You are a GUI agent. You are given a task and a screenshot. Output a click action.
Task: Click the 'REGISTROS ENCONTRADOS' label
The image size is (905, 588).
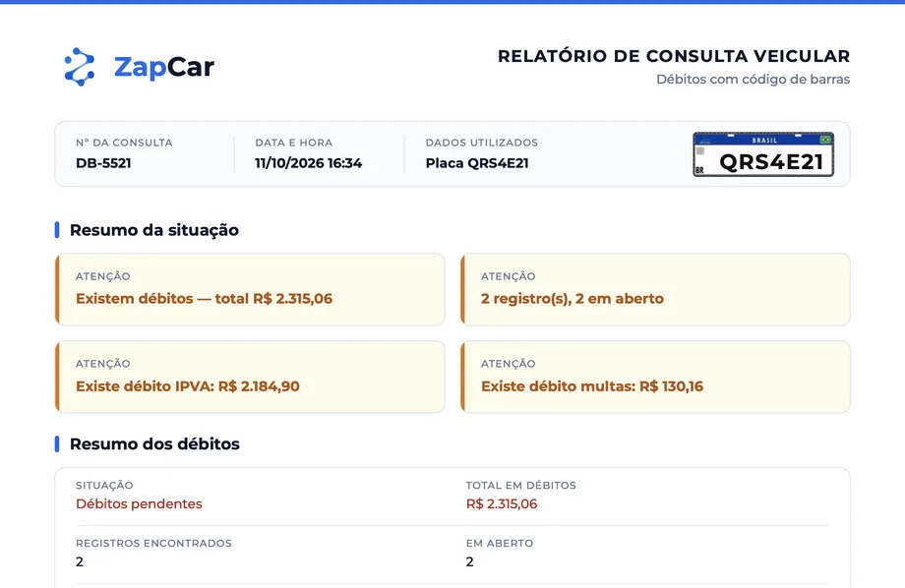pos(153,543)
